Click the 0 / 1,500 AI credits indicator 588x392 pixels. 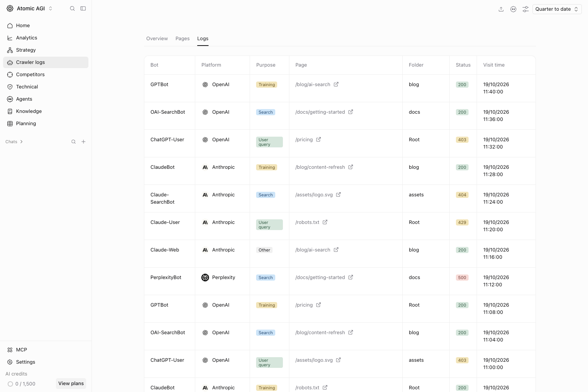coord(21,384)
